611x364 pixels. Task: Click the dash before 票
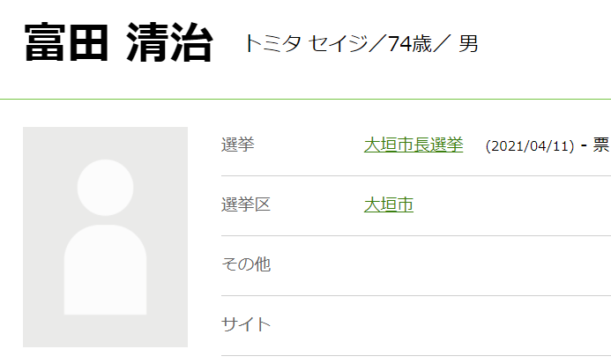[584, 145]
